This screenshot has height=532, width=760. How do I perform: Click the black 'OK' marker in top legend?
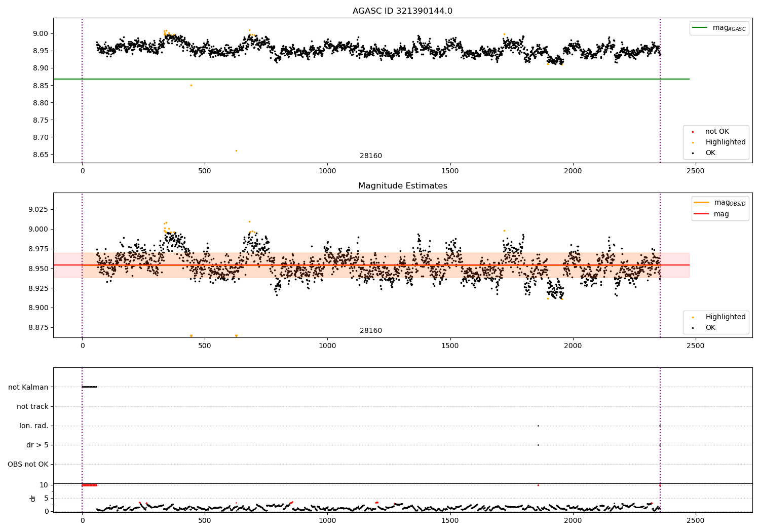point(693,153)
